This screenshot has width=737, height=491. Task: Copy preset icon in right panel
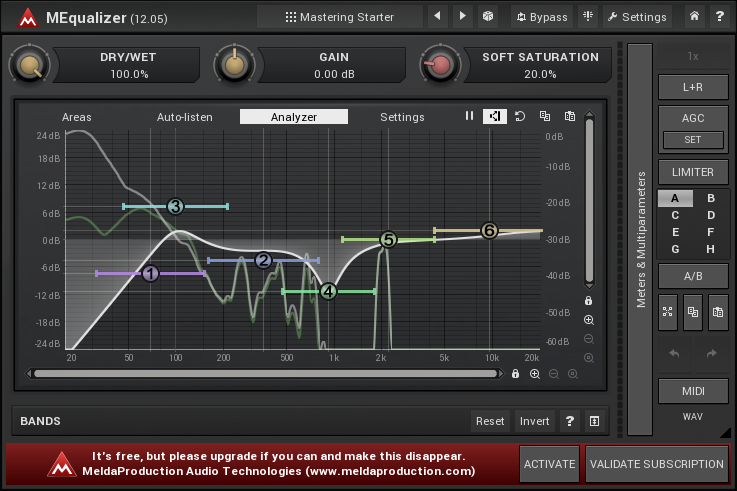point(693,312)
